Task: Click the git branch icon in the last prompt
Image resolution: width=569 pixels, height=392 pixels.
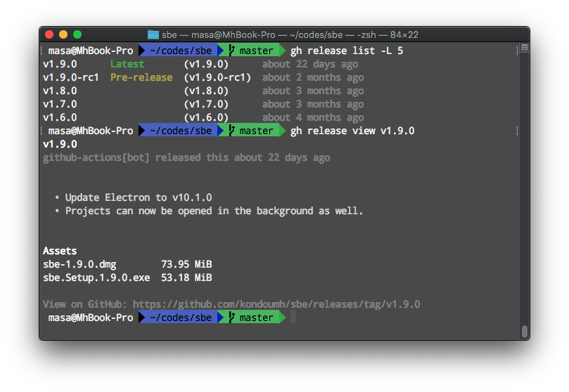Action: click(231, 317)
